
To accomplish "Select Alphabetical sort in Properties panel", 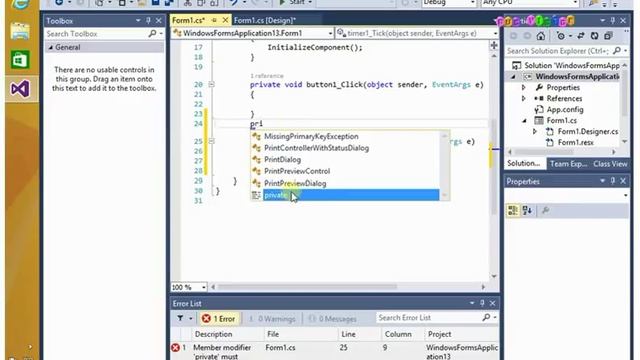I will 527,211.
